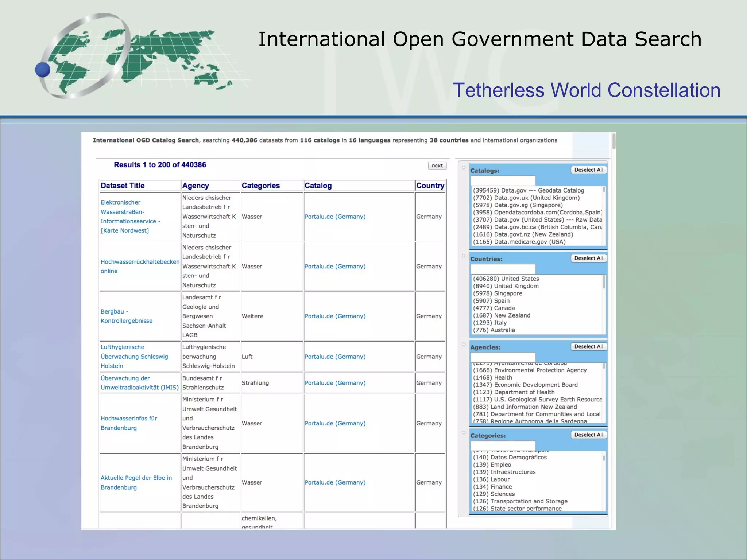The width and height of the screenshot is (747, 560).
Task: Focus the Countries filter text field
Action: click(503, 269)
